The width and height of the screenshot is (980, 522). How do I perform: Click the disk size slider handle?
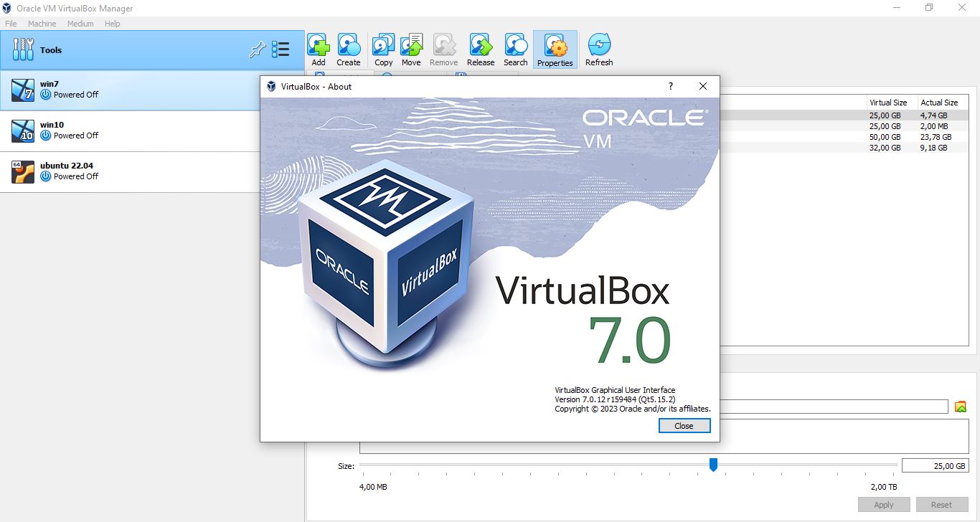tap(713, 465)
